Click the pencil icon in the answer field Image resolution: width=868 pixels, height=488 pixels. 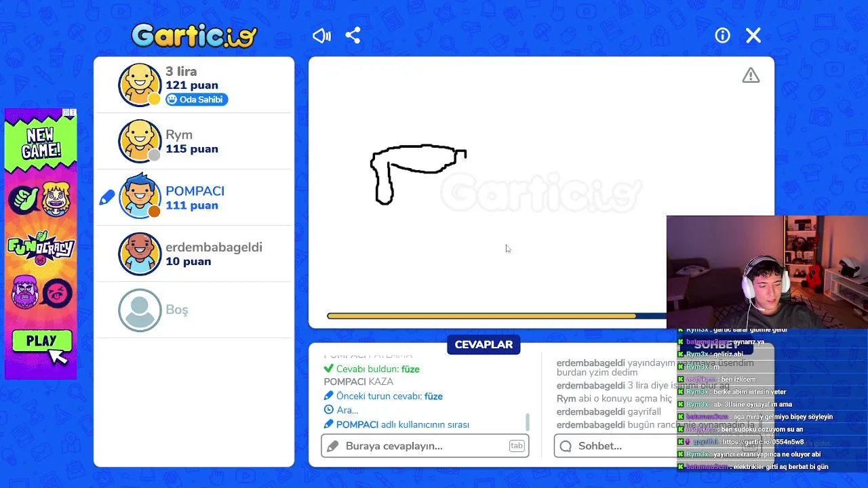pos(332,446)
